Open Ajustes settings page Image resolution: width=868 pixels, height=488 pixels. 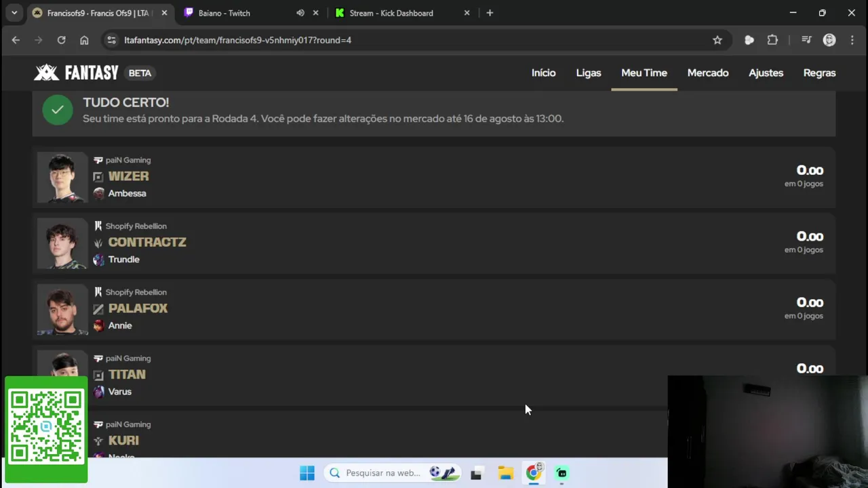tap(766, 73)
